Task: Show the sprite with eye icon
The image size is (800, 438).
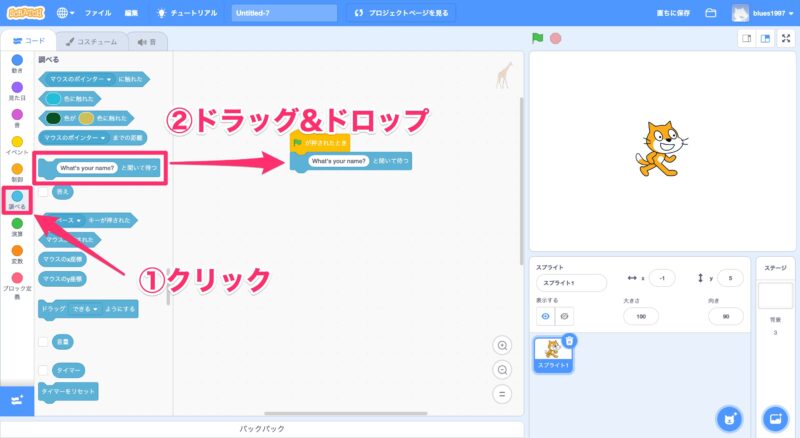Action: (545, 316)
